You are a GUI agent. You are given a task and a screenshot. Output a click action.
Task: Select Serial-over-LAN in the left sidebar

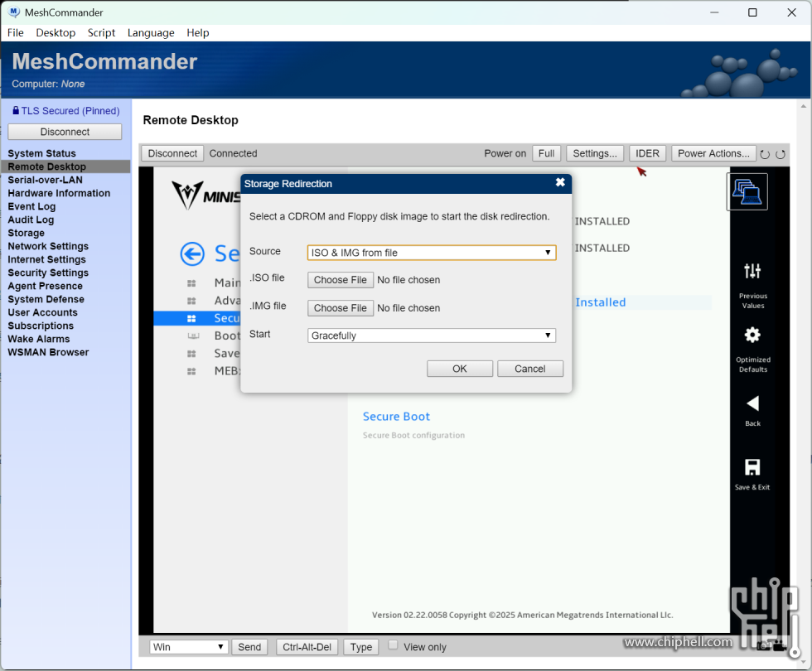click(x=45, y=180)
